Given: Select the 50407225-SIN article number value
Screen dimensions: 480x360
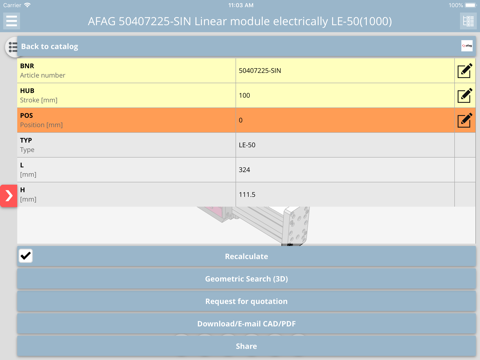Looking at the screenshot, I should point(260,71).
